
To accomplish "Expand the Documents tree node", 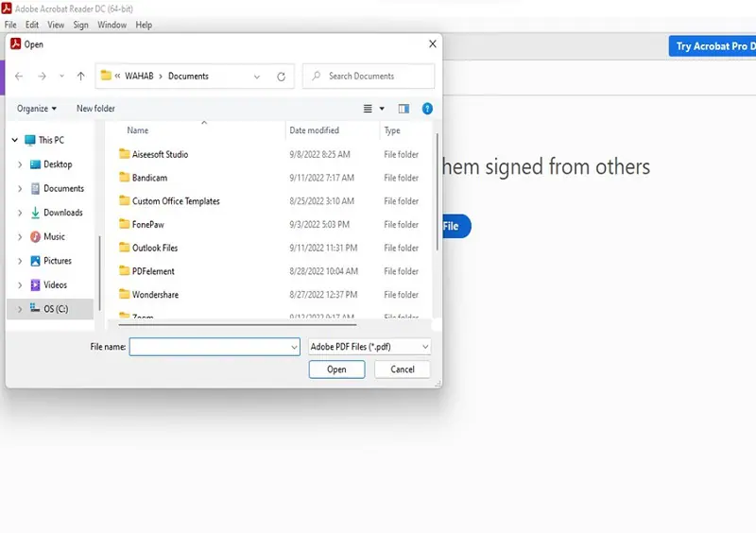I will coord(20,189).
